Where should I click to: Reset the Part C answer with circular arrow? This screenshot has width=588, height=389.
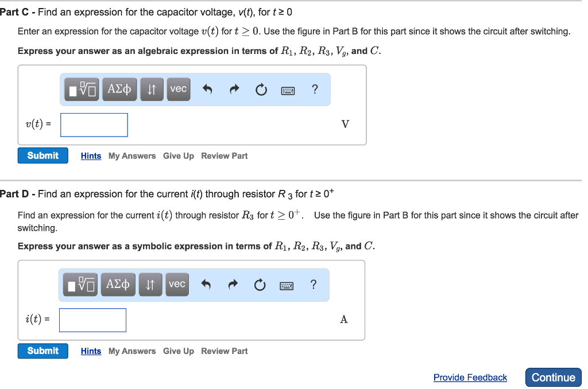(x=261, y=90)
